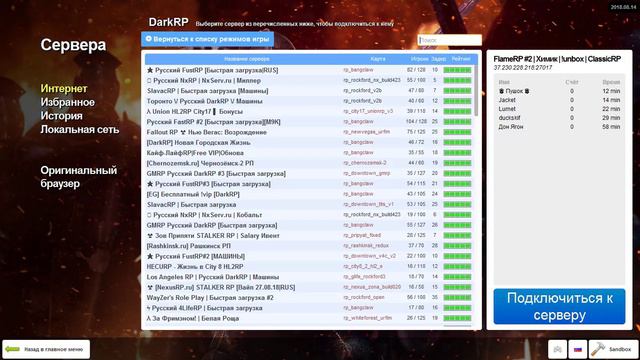Click the rating bar of HECURP row
Image resolution: width=640 pixels, height=360 pixels.
pos(457,267)
